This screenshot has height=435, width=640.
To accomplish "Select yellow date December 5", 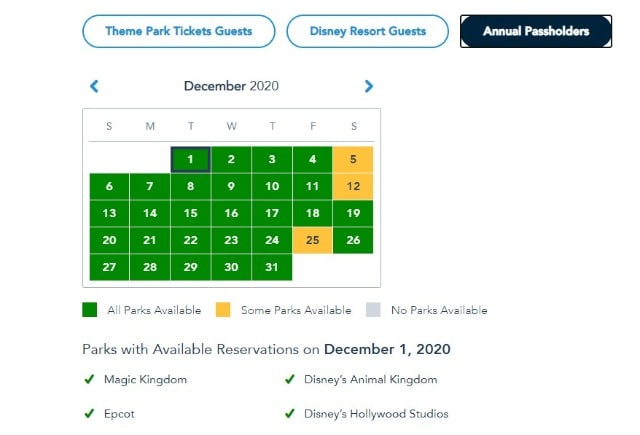I will click(x=353, y=160).
